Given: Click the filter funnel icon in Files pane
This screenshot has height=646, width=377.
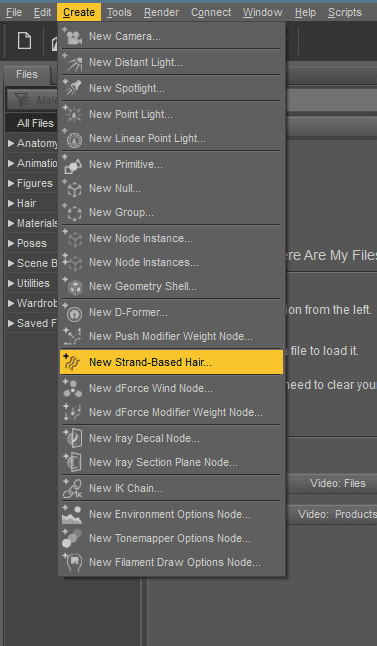Looking at the screenshot, I should pyautogui.click(x=21, y=100).
